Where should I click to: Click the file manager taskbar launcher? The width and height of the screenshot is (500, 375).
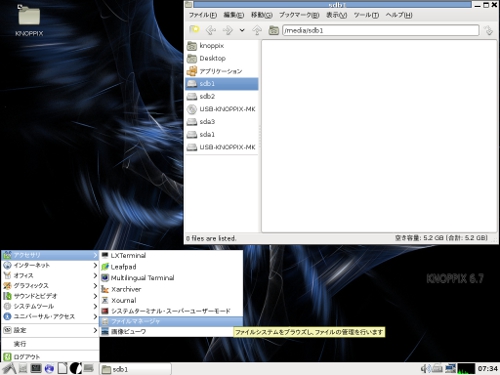click(x=23, y=368)
